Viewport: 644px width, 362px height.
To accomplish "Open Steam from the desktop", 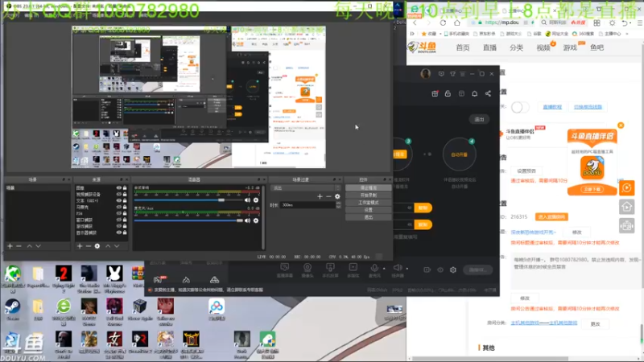I will (x=12, y=310).
